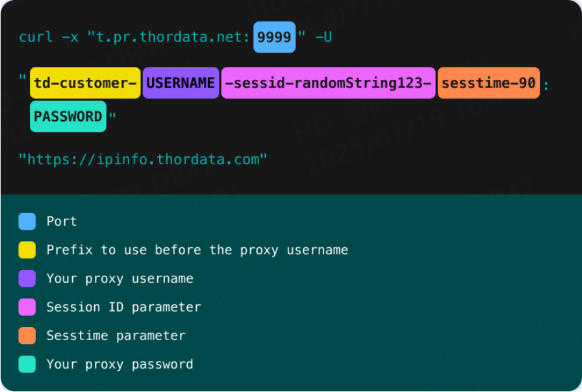
Task: Select the "Your proxy username" legend label
Action: [120, 278]
